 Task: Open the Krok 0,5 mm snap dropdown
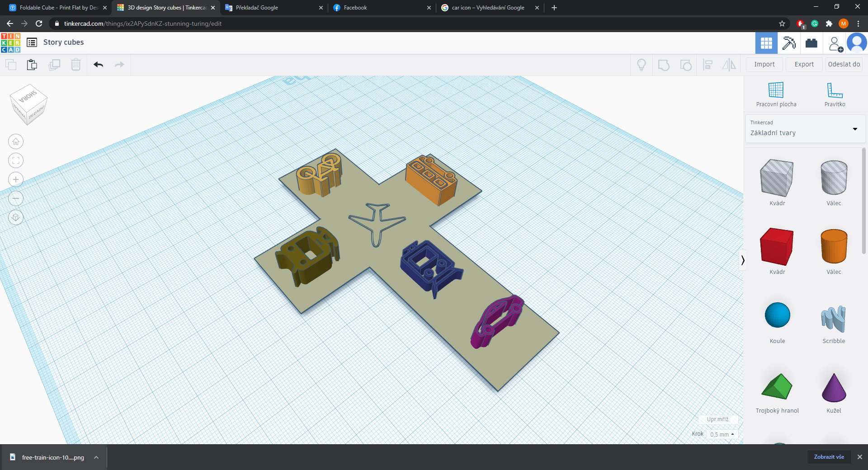[x=722, y=434]
